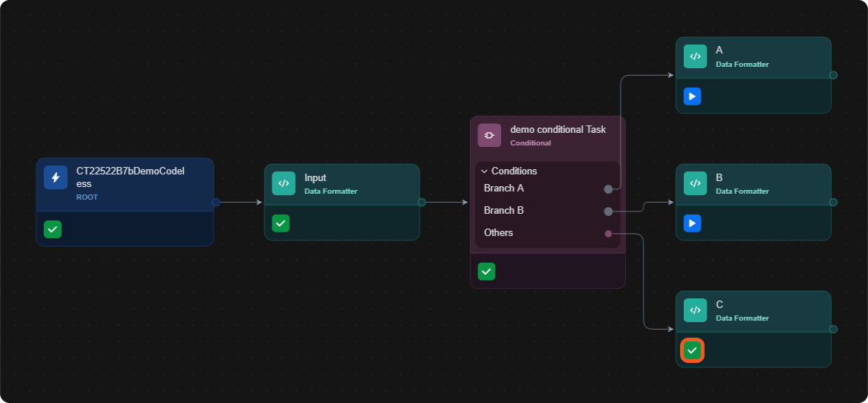Collapse the Conditions section chevron
The height and width of the screenshot is (403, 868).
[x=484, y=171]
